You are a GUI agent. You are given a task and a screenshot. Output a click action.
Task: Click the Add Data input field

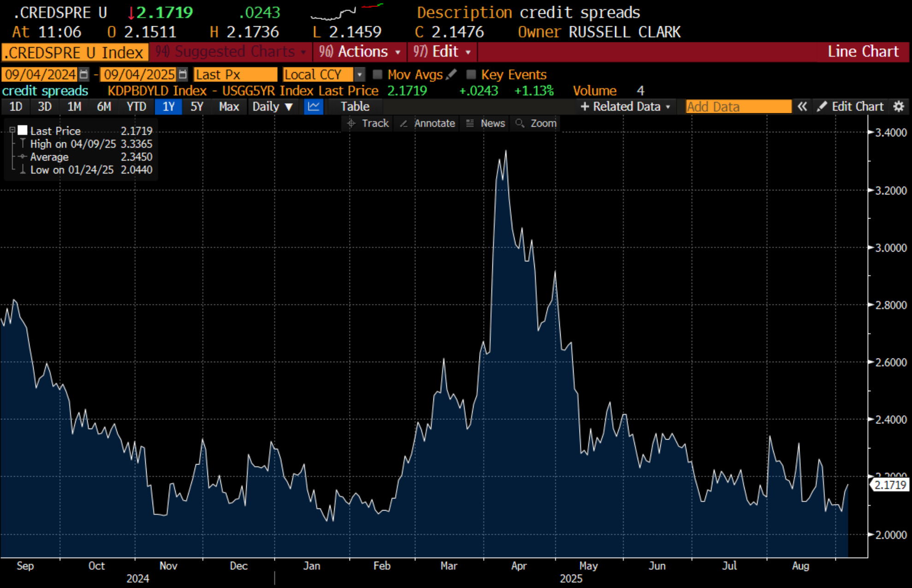coord(738,107)
